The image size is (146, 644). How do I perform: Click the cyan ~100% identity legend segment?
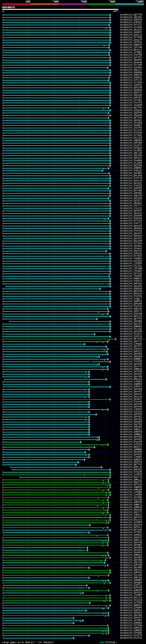click(x=129, y=4)
